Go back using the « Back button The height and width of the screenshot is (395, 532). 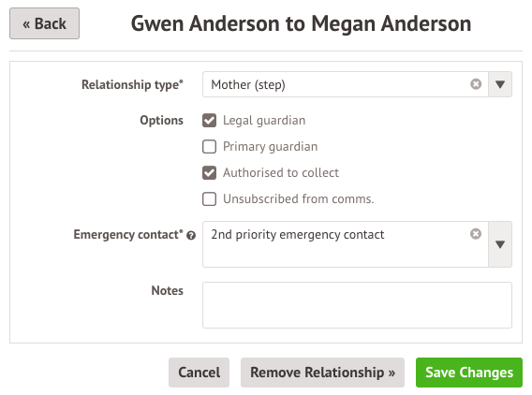coord(44,23)
